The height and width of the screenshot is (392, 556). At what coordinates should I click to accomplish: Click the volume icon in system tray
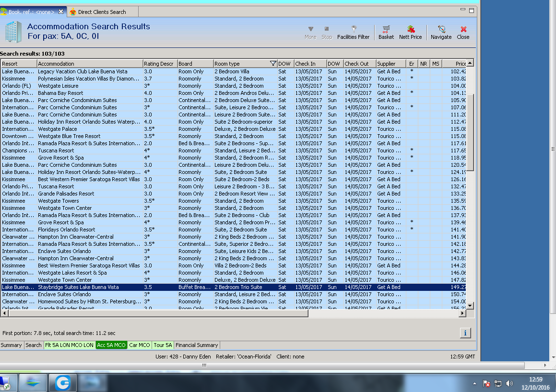click(x=509, y=383)
